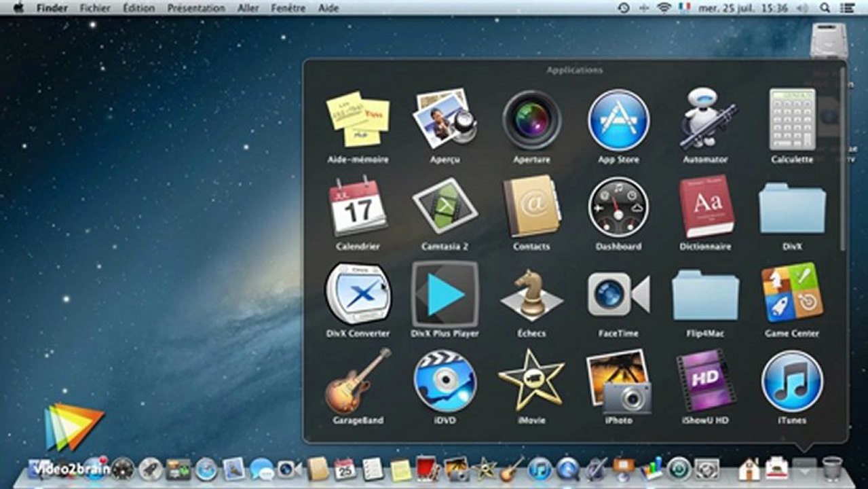Open Numbers chart icon in Dock
Screen dimensions: 868x489
(652, 469)
